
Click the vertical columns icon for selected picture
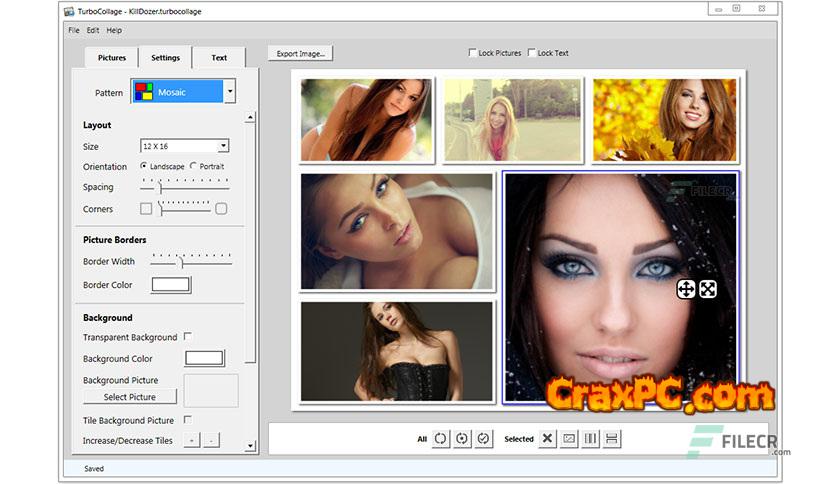click(x=590, y=439)
